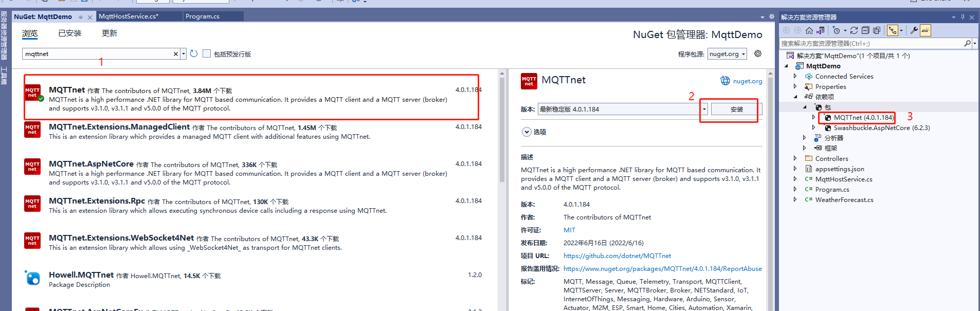This screenshot has width=980, height=311.
Task: Open nested view options dropdown arrow
Action: pyautogui.click(x=901, y=30)
